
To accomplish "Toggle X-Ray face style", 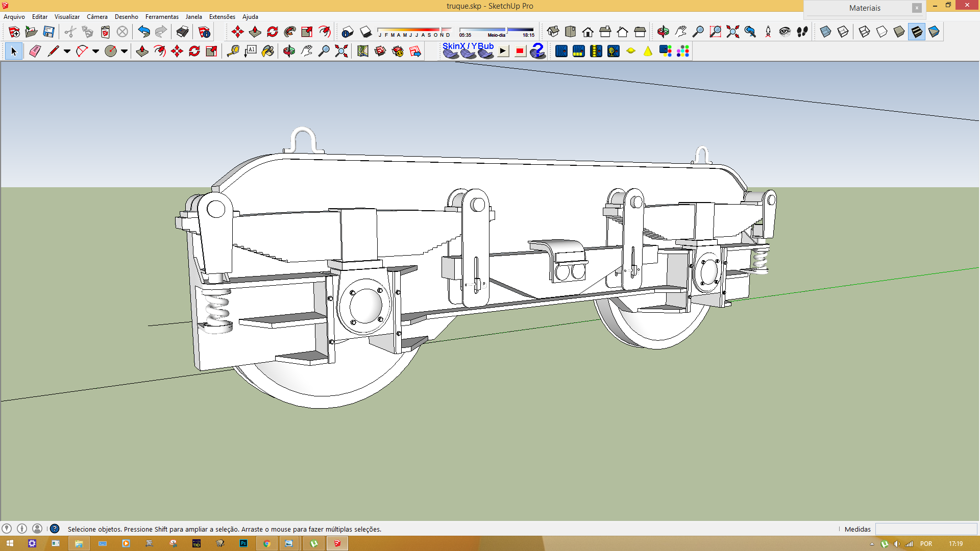I will [x=825, y=32].
